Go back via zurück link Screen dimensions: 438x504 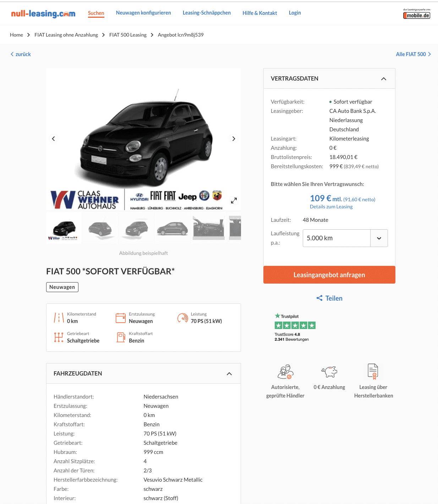coord(21,54)
